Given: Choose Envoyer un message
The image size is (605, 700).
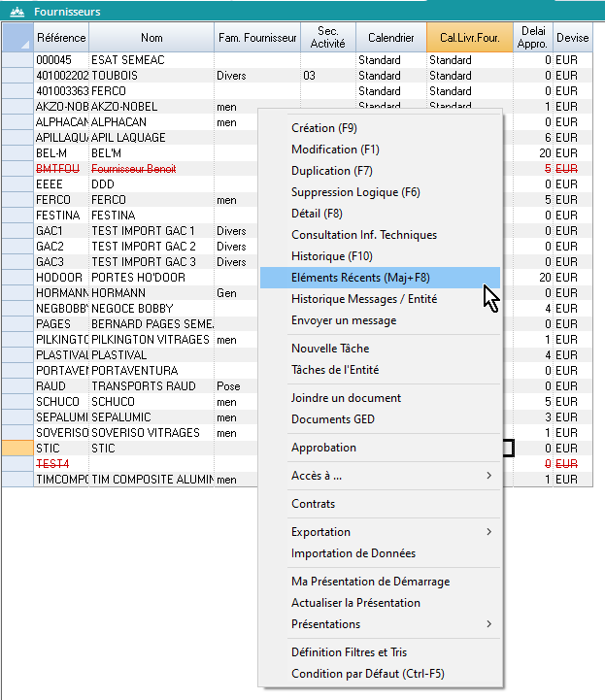Looking at the screenshot, I should [x=344, y=320].
